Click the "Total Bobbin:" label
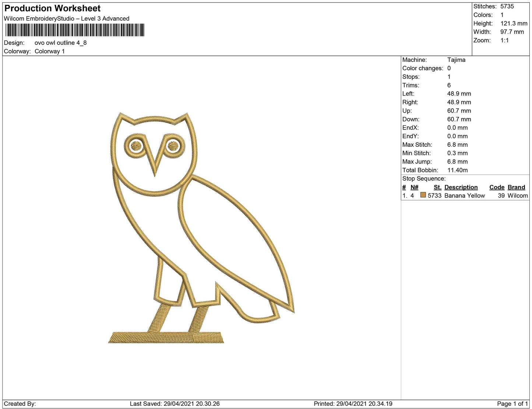Screen dimensions: 532x409 pyautogui.click(x=420, y=170)
